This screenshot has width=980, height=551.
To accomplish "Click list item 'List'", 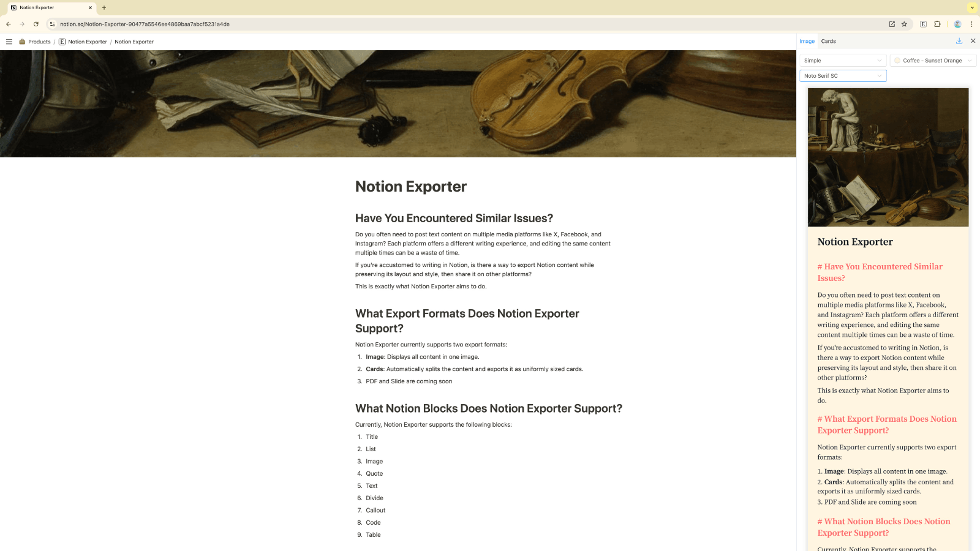I will tap(371, 449).
